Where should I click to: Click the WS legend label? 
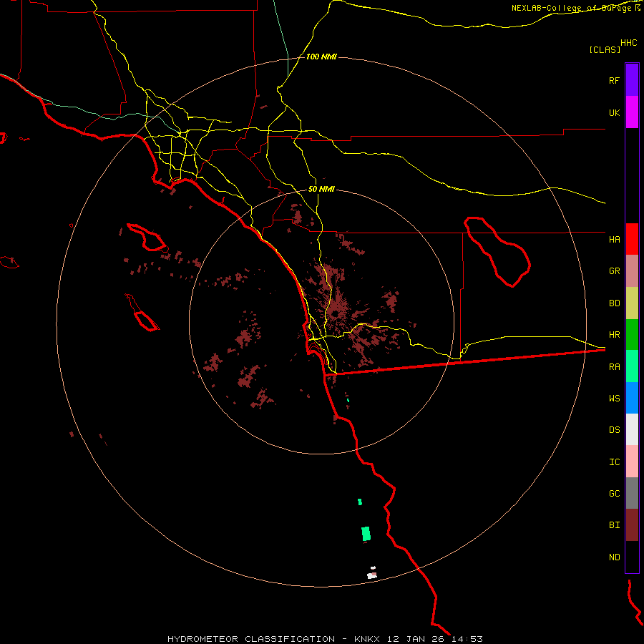615,398
